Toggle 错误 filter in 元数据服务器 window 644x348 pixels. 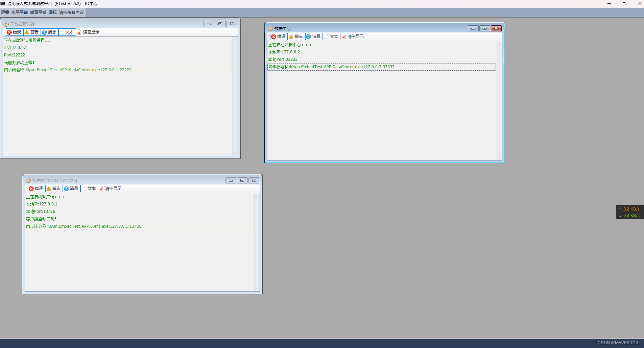pos(14,32)
